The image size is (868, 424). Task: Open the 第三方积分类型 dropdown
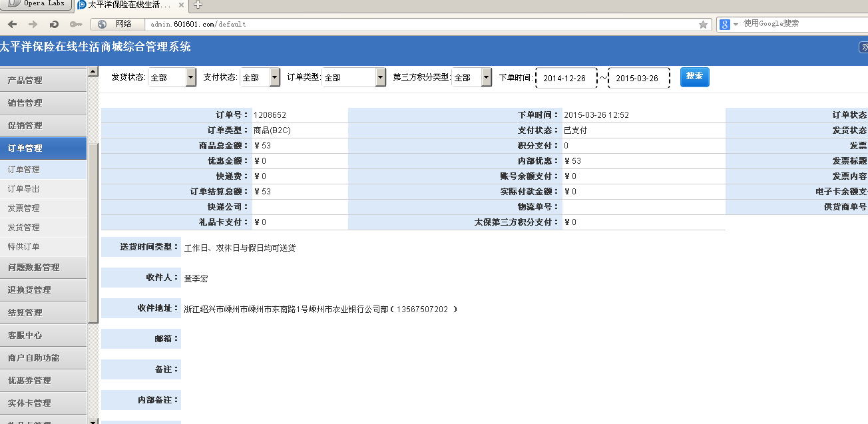(472, 77)
